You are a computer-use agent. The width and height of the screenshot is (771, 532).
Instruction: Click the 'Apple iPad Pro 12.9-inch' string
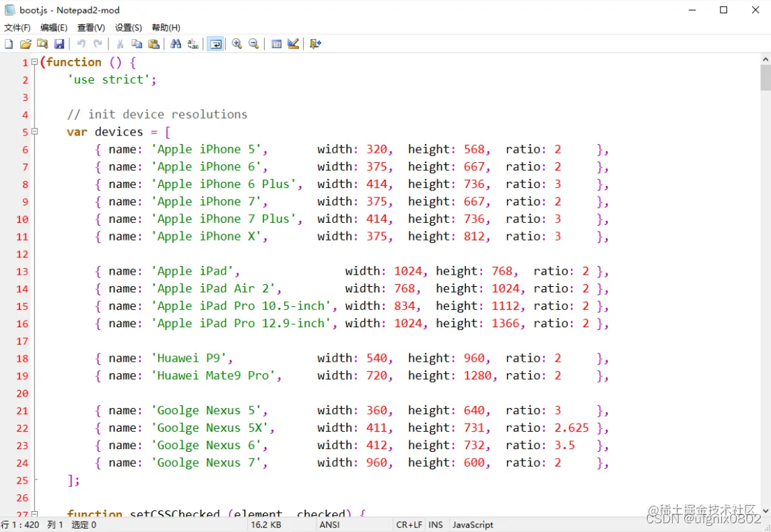241,323
